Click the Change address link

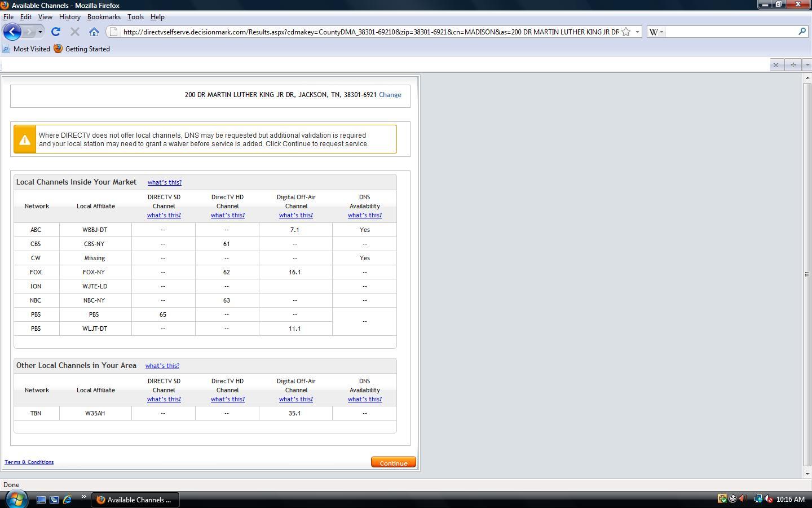click(390, 95)
